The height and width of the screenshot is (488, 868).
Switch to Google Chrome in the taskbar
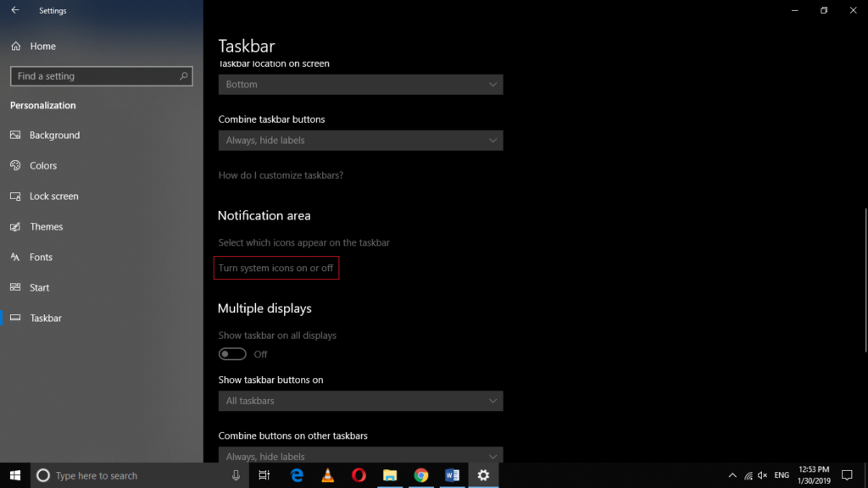(x=420, y=475)
